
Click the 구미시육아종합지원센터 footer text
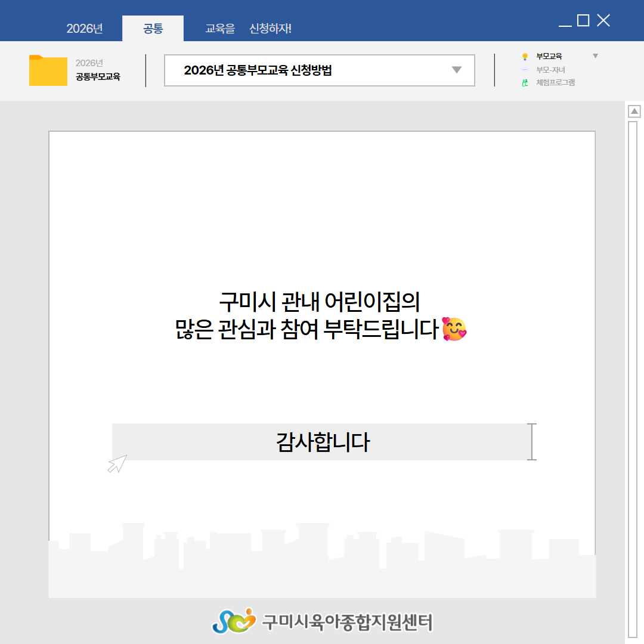pyautogui.click(x=347, y=623)
